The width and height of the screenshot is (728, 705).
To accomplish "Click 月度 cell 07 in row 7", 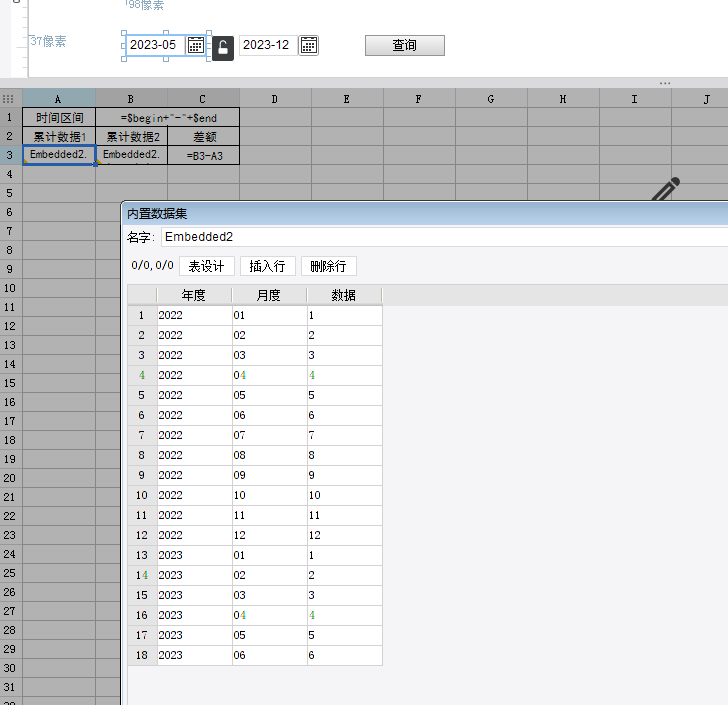I will [x=270, y=435].
